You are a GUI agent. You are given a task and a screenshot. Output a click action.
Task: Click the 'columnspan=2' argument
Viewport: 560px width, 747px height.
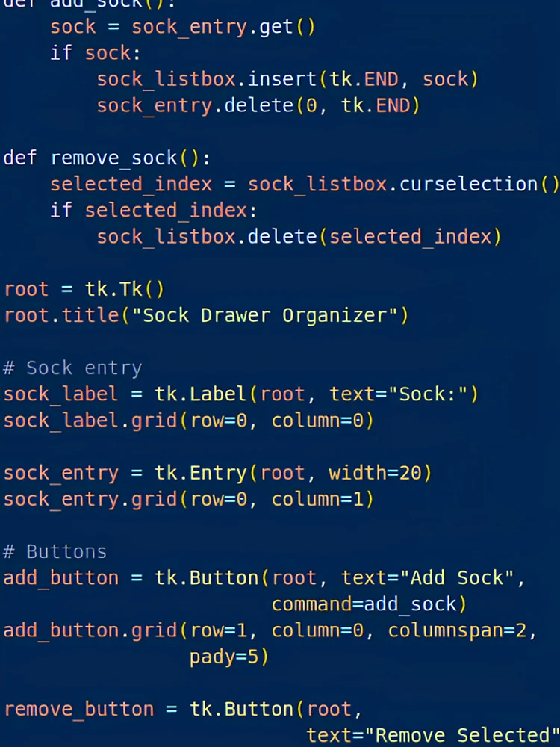tap(457, 630)
